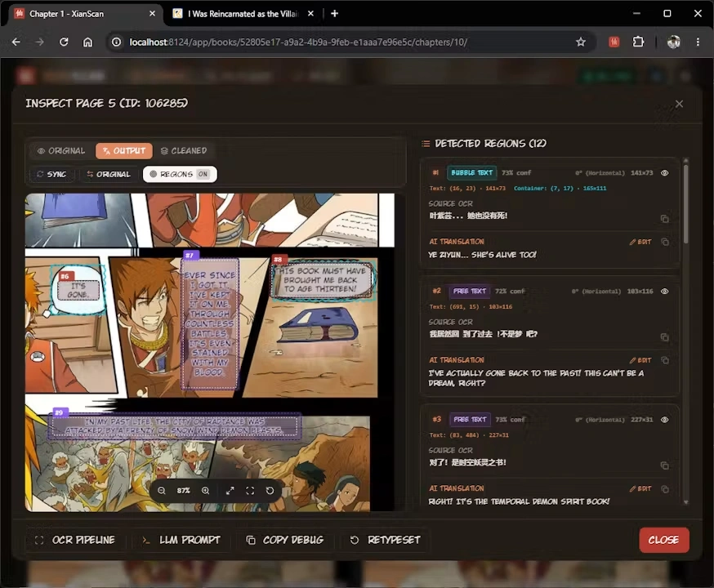Reset preview zoom rotation icon
The height and width of the screenshot is (588, 714).
click(x=270, y=491)
